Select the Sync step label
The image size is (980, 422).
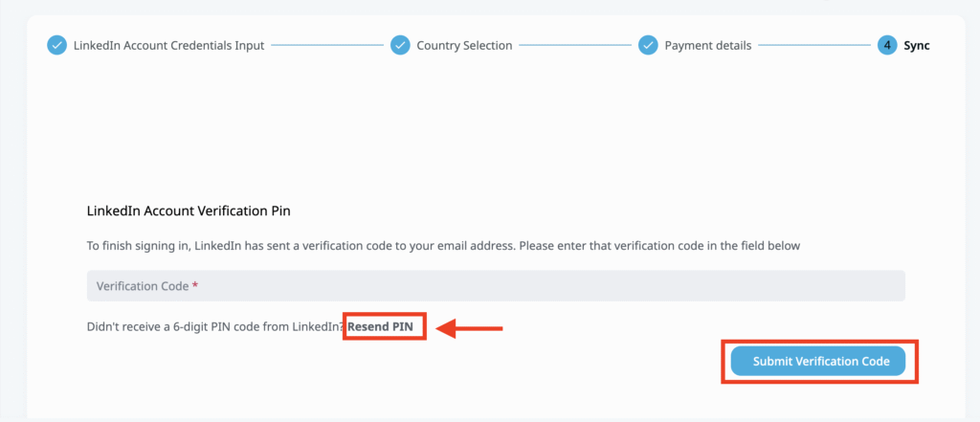917,45
